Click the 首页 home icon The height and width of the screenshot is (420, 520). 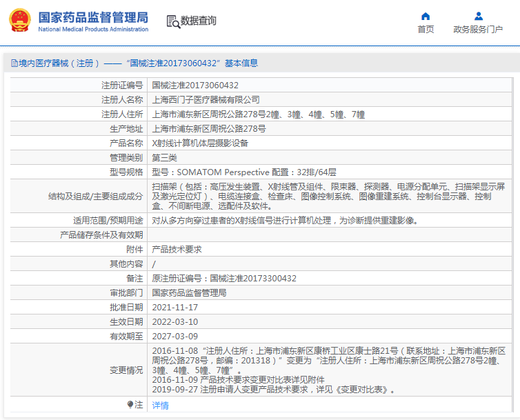(x=426, y=17)
